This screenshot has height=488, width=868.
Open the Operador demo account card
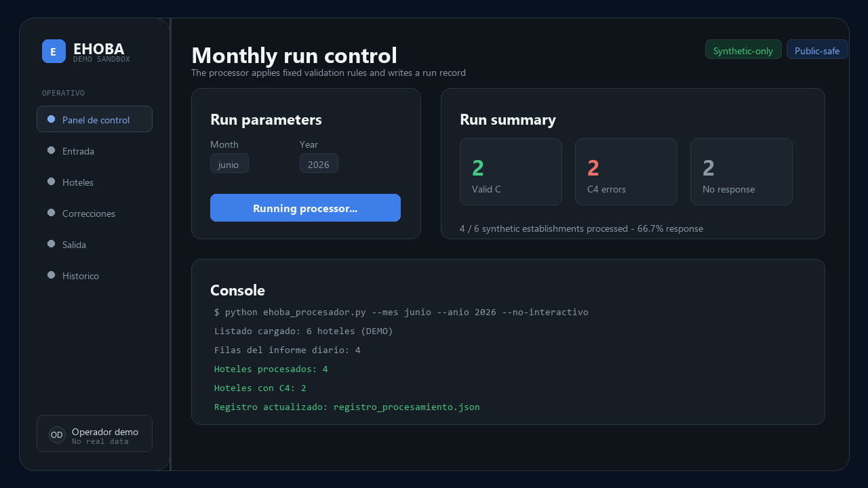pyautogui.click(x=94, y=433)
